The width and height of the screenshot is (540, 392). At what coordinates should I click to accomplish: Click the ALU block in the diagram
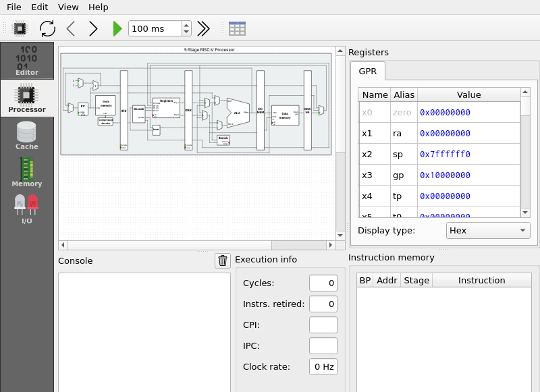[238, 113]
